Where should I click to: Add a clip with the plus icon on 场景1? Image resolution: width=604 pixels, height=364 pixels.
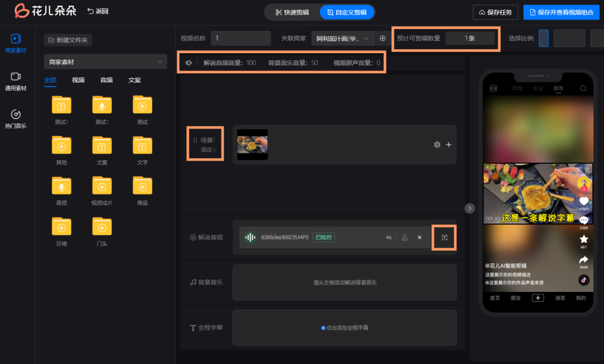tap(449, 144)
